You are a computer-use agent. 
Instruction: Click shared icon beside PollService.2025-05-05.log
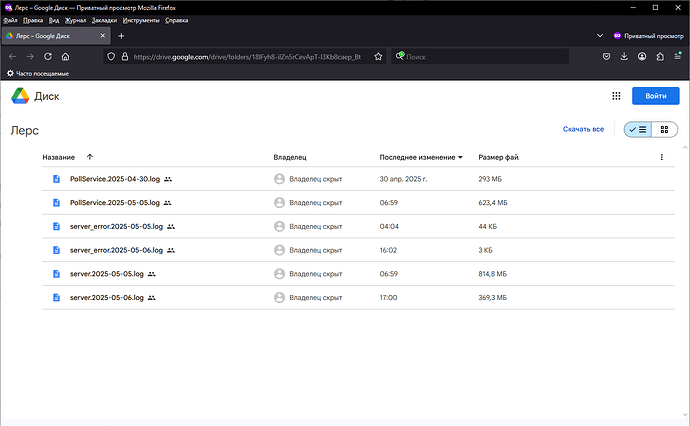(x=167, y=203)
